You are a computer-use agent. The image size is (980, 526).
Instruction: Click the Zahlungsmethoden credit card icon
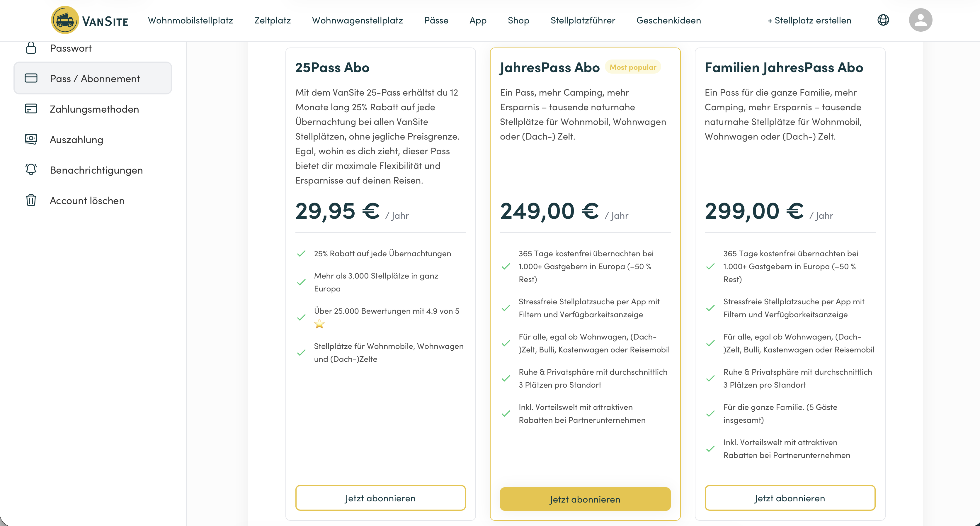point(31,109)
